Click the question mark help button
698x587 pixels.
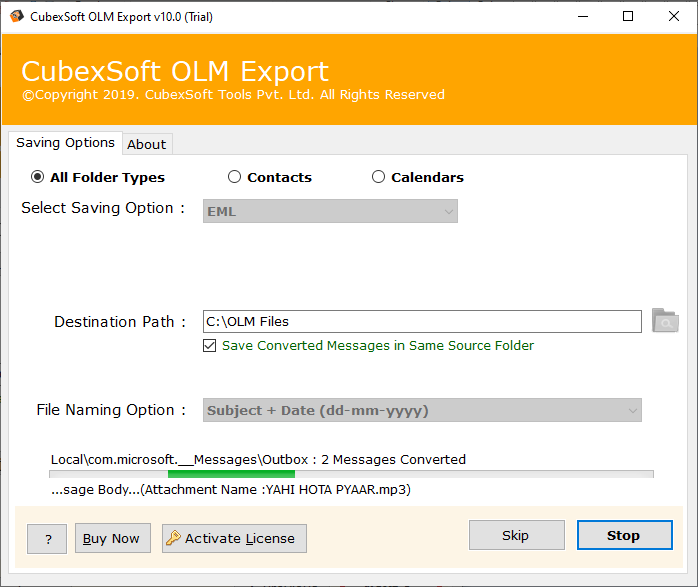click(47, 539)
